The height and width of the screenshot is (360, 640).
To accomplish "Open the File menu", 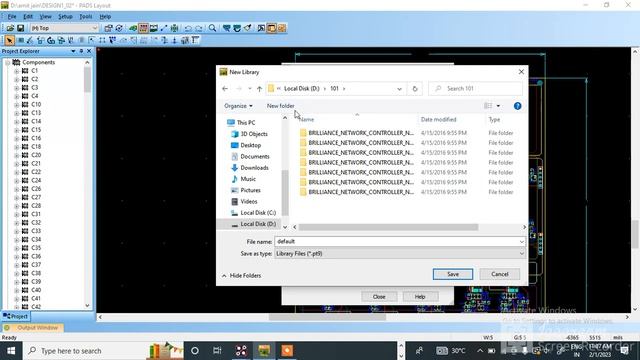I will (x=12, y=17).
